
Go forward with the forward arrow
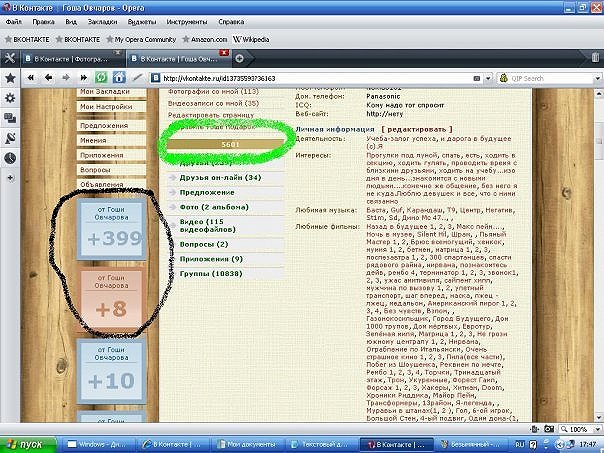click(x=66, y=78)
